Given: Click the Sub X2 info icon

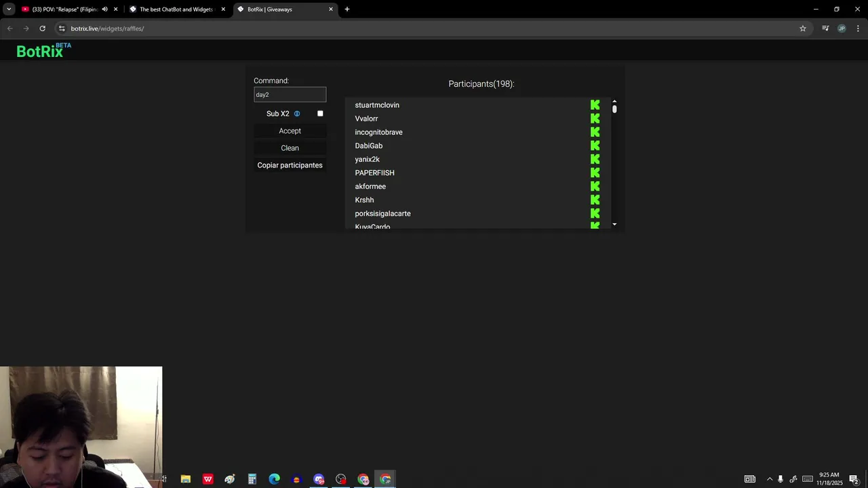Looking at the screenshot, I should [x=297, y=114].
